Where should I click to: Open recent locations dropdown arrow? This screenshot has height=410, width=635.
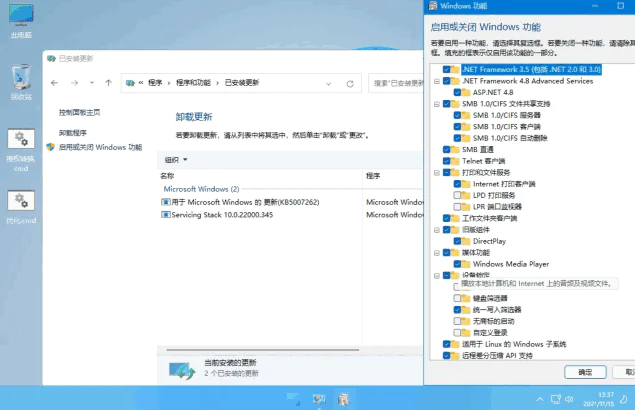pos(92,83)
